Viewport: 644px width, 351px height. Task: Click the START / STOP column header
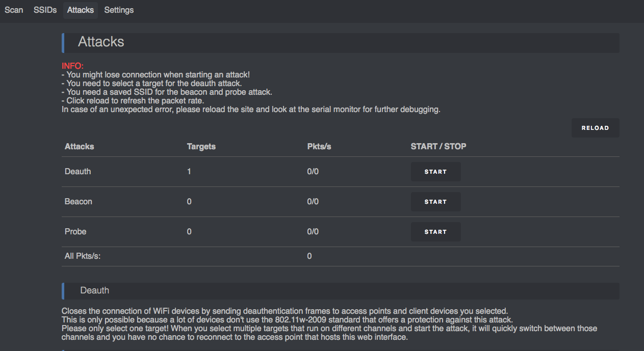coord(438,146)
